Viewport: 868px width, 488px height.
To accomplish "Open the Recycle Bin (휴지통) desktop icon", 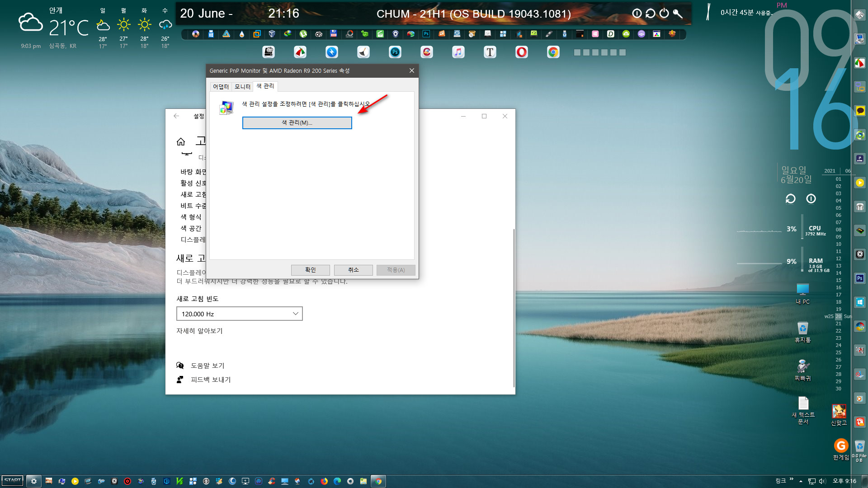I will pyautogui.click(x=803, y=332).
